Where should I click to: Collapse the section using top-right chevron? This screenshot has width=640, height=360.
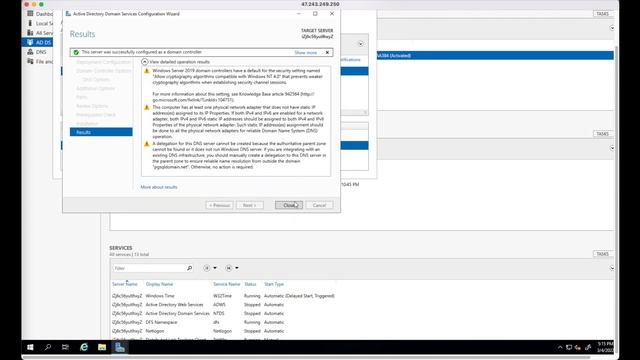click(612, 28)
